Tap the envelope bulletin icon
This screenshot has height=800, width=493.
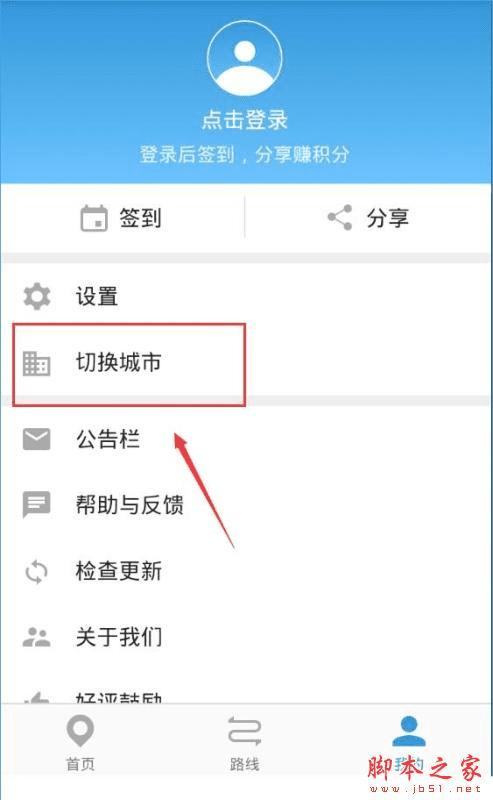[37, 439]
